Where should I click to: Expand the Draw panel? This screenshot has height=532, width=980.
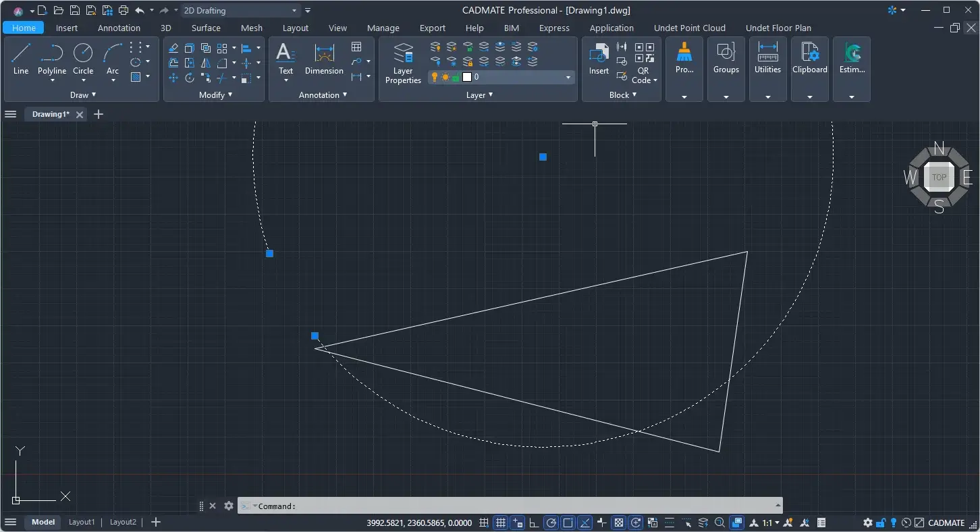point(83,95)
